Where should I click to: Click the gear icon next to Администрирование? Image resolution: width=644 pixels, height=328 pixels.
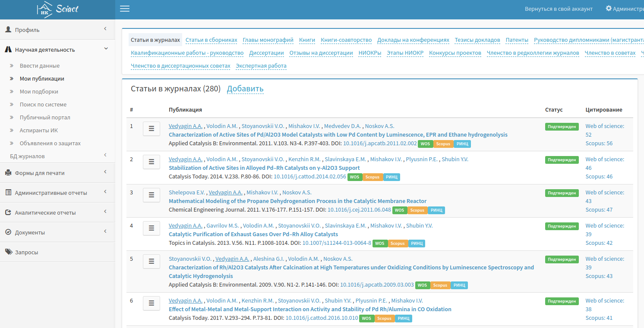click(609, 9)
